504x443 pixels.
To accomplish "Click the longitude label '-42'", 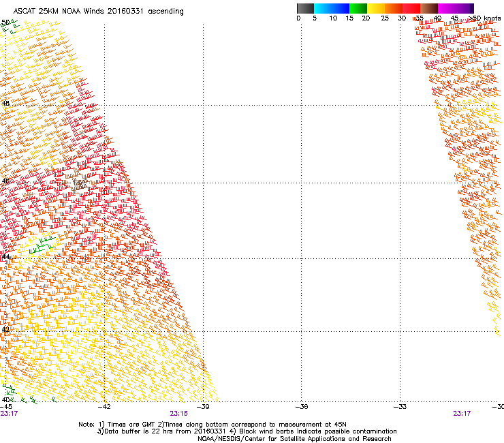I will coord(104,407).
